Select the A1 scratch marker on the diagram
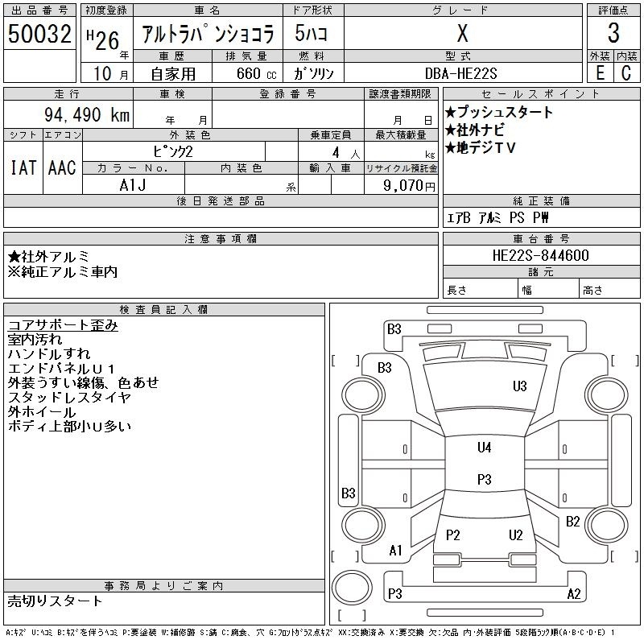This screenshot has width=644, height=644. click(395, 551)
